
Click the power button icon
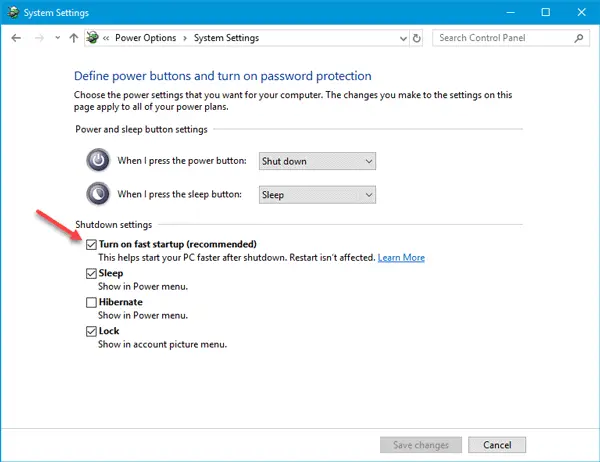(x=98, y=160)
